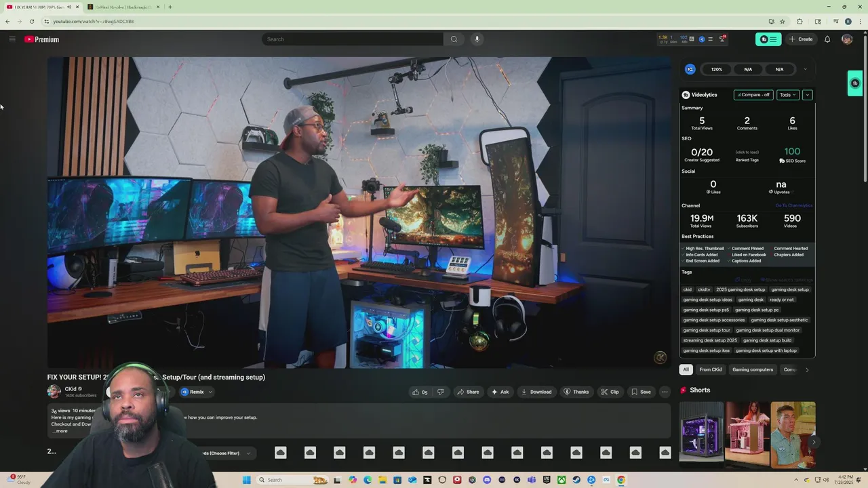Viewport: 868px width, 488px height.
Task: Open the Choose Filter dropdown
Action: point(227,453)
